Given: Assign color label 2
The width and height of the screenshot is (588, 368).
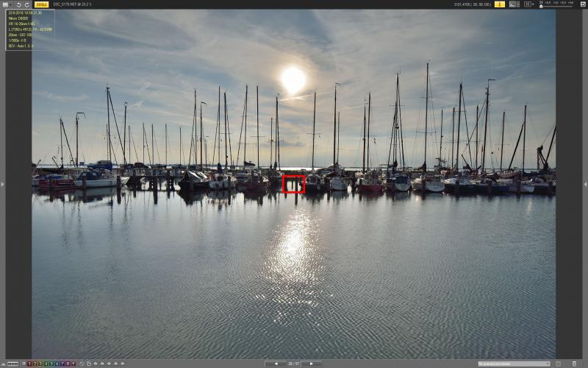Looking at the screenshot, I should click(x=35, y=364).
